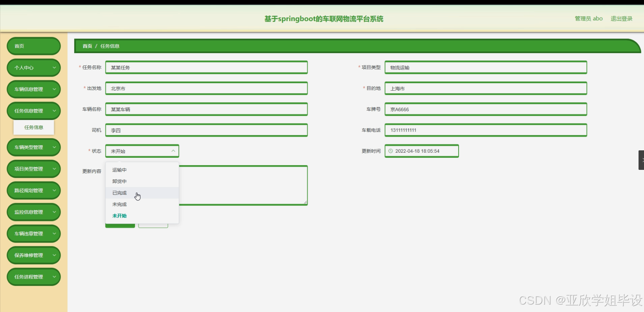Expand 车辆违章管理 menu chevron
This screenshot has height=312, width=644.
pyautogui.click(x=54, y=234)
